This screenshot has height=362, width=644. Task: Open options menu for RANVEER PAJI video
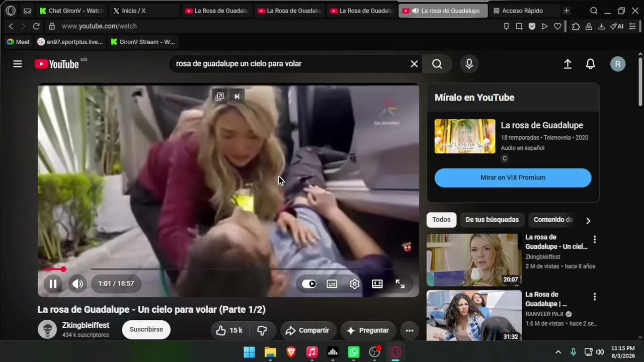pyautogui.click(x=594, y=297)
